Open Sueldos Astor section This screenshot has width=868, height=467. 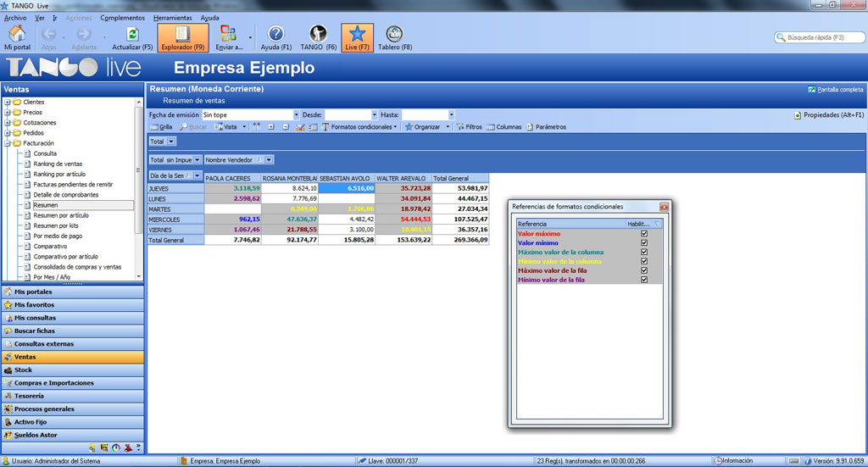(73, 435)
